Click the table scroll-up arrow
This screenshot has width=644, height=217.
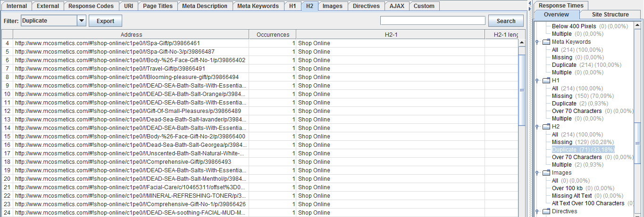point(522,43)
